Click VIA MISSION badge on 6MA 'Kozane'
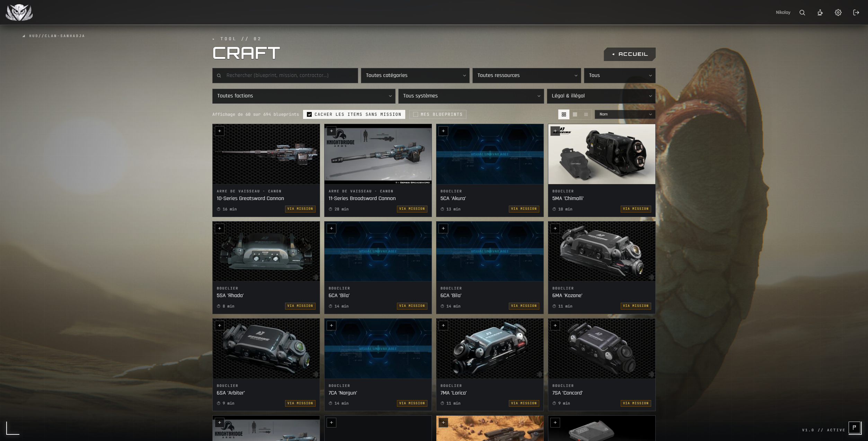 [636, 306]
